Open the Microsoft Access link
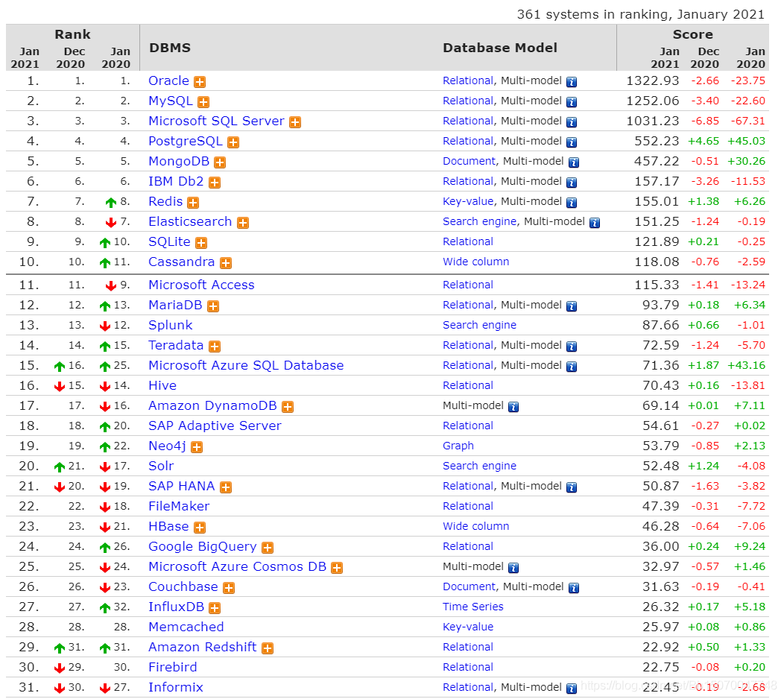 point(201,285)
